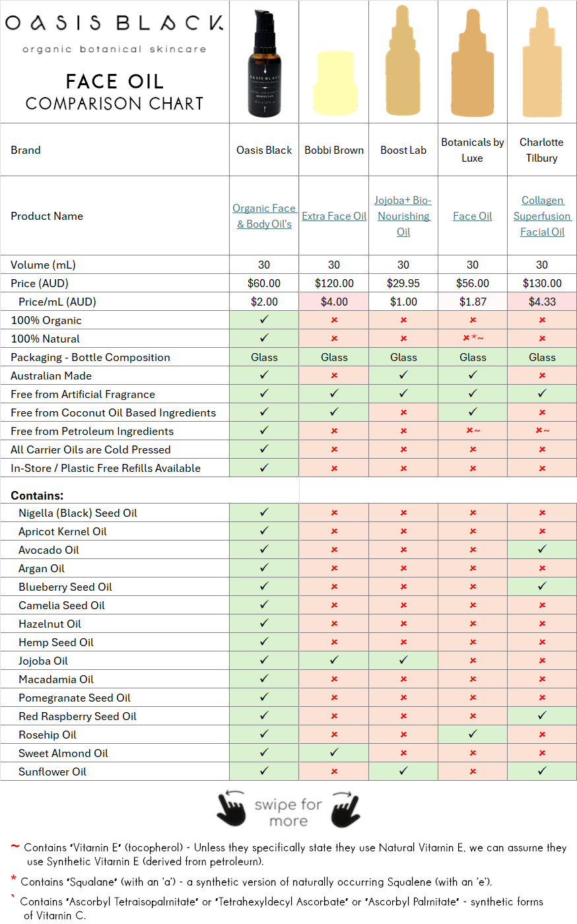The image size is (577, 924).
Task: Open the Organic Face & Body Oil's link
Action: tap(264, 216)
